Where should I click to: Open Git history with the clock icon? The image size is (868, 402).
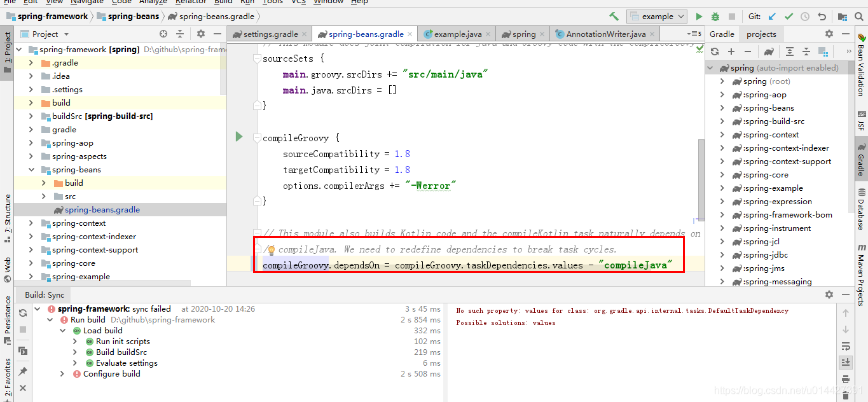[x=805, y=17]
